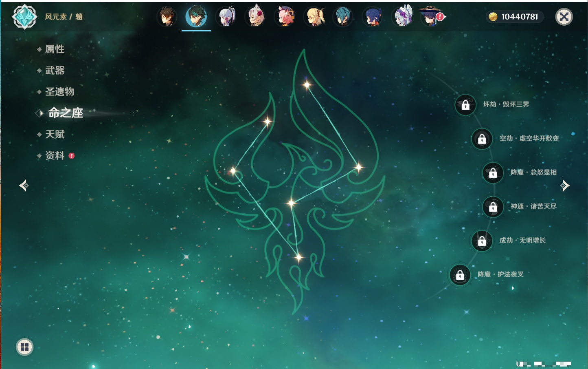Select the hat-wearing avatar with red alert
The image size is (588, 369).
[432, 16]
